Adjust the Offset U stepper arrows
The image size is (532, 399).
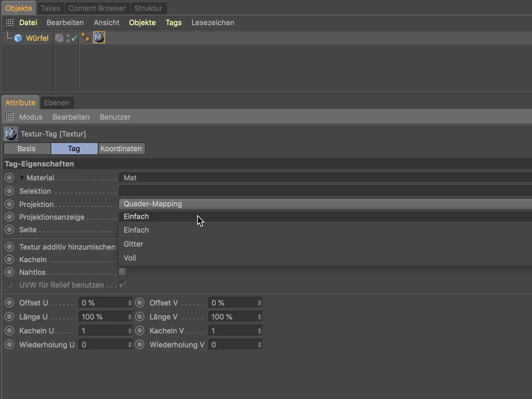[x=130, y=303]
